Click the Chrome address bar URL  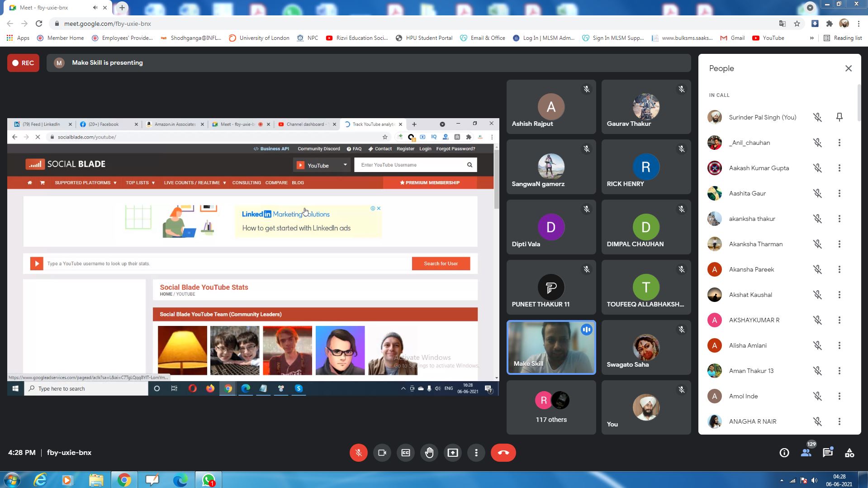pos(108,24)
